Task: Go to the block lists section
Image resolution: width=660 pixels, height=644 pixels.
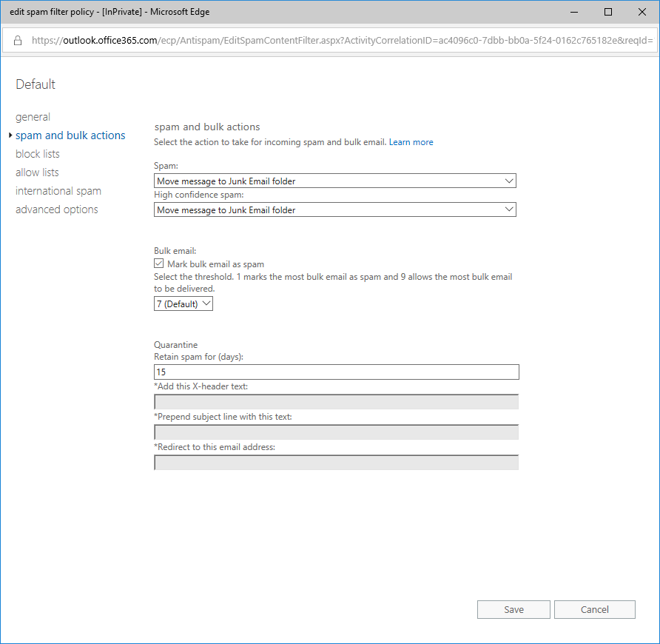Action: click(38, 154)
